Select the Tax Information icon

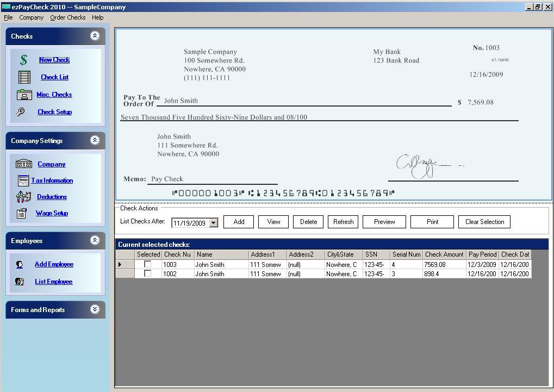23,181
